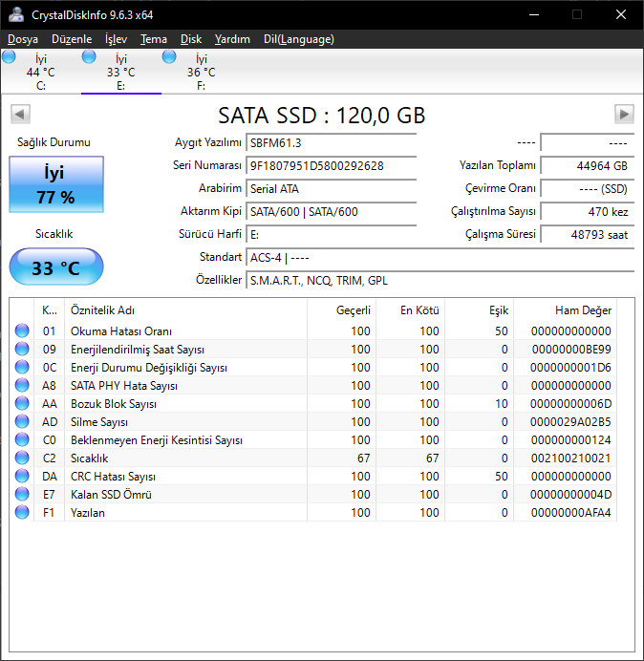The height and width of the screenshot is (661, 644).
Task: Click status orb of Okuma Hatası Oranı row
Action: [x=22, y=330]
